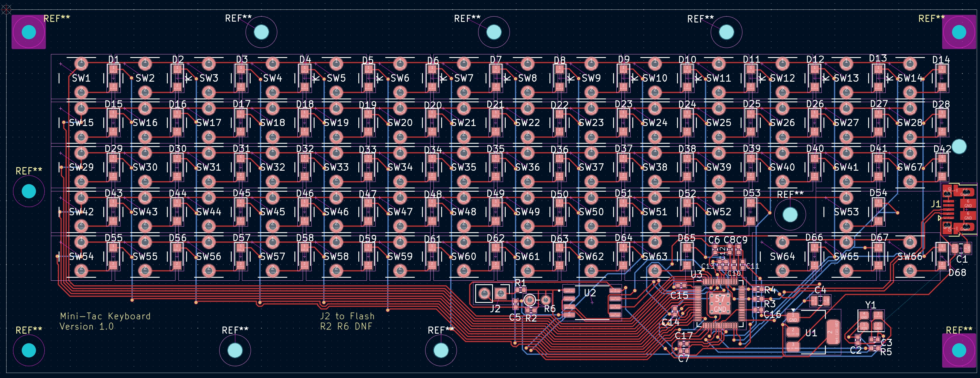The image size is (980, 378).
Task: Select the SW64 switch label
Action: tap(783, 257)
